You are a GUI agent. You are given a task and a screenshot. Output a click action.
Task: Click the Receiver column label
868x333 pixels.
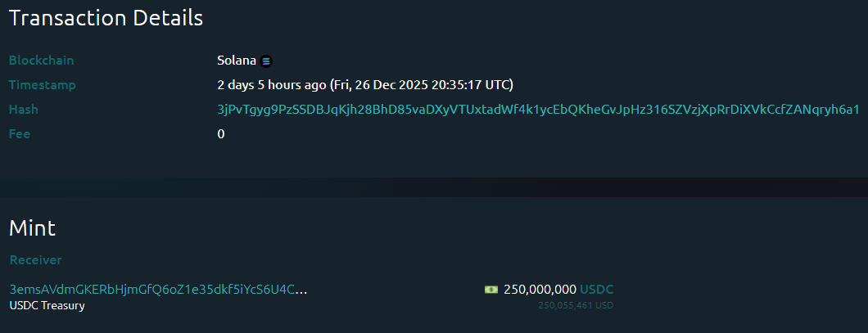click(35, 260)
